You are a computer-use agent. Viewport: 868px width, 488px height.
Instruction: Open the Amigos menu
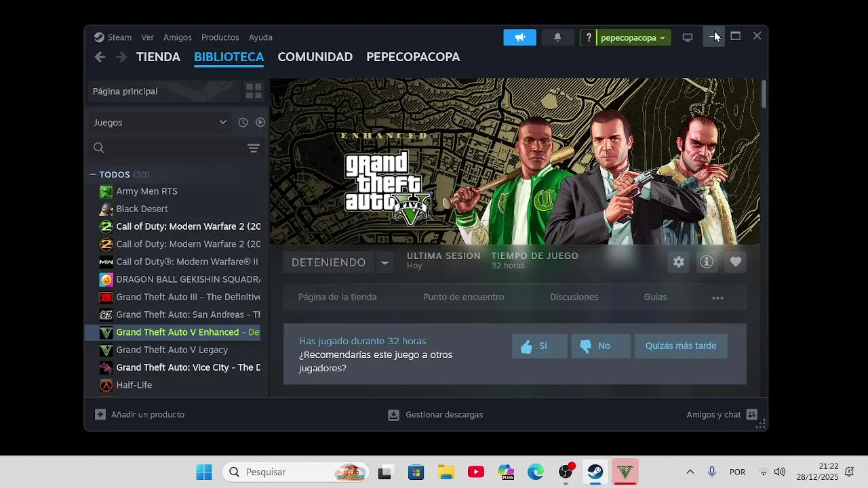(178, 37)
